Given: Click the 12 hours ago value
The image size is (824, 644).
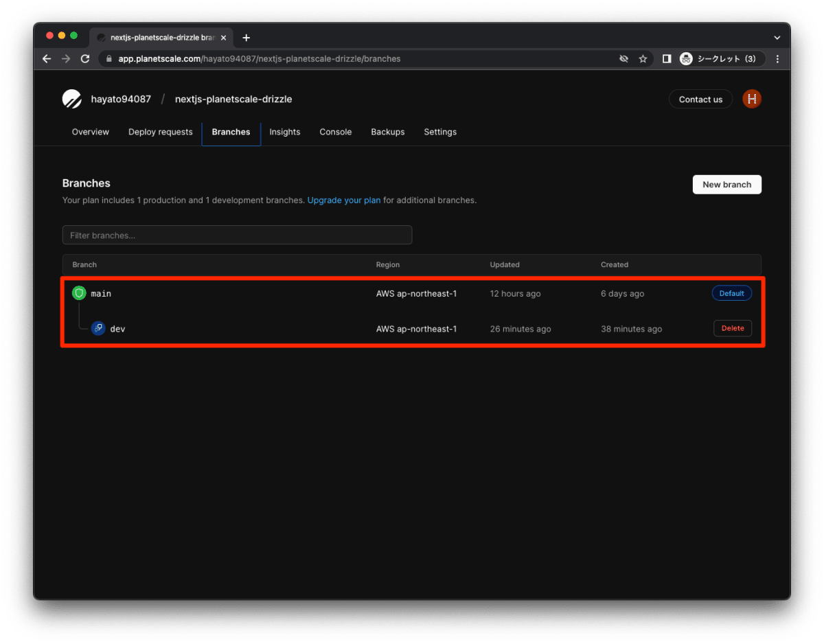Looking at the screenshot, I should [515, 293].
